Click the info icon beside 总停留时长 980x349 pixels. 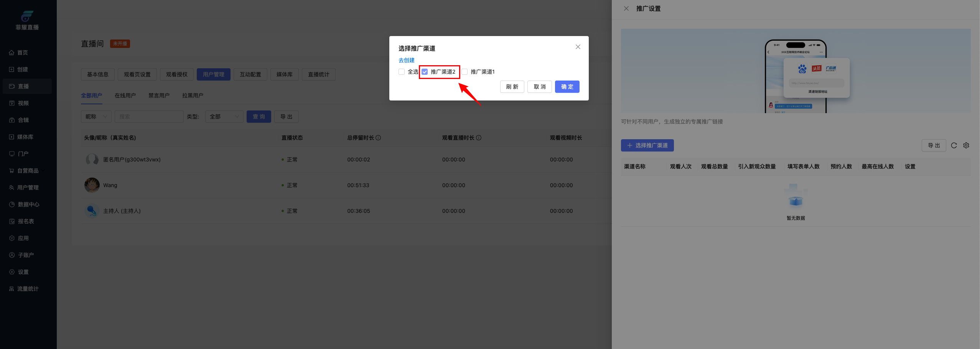click(378, 138)
